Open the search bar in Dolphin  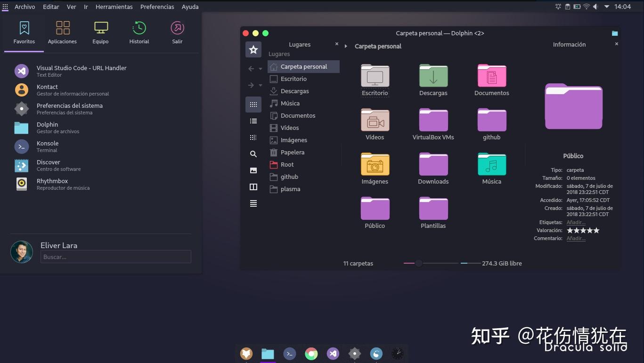[x=253, y=154]
